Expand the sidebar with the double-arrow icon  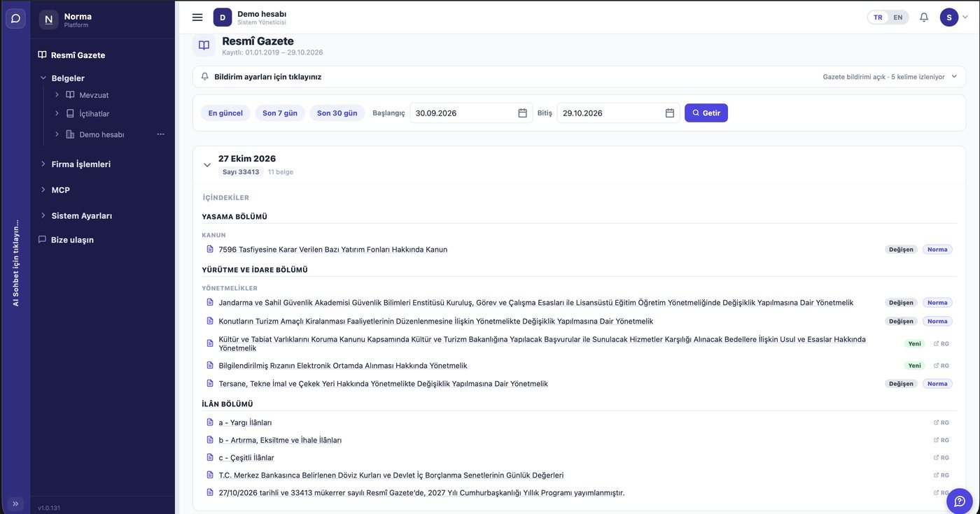click(x=15, y=504)
